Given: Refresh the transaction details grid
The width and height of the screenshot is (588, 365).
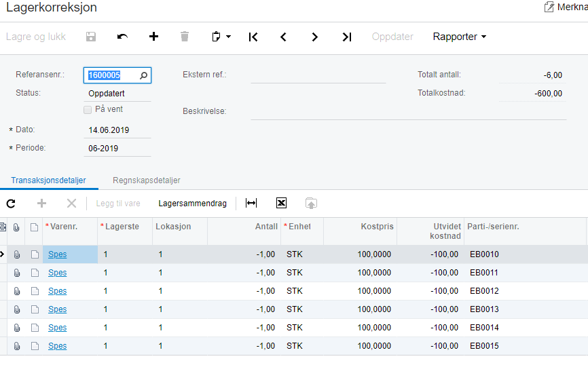Looking at the screenshot, I should [11, 204].
